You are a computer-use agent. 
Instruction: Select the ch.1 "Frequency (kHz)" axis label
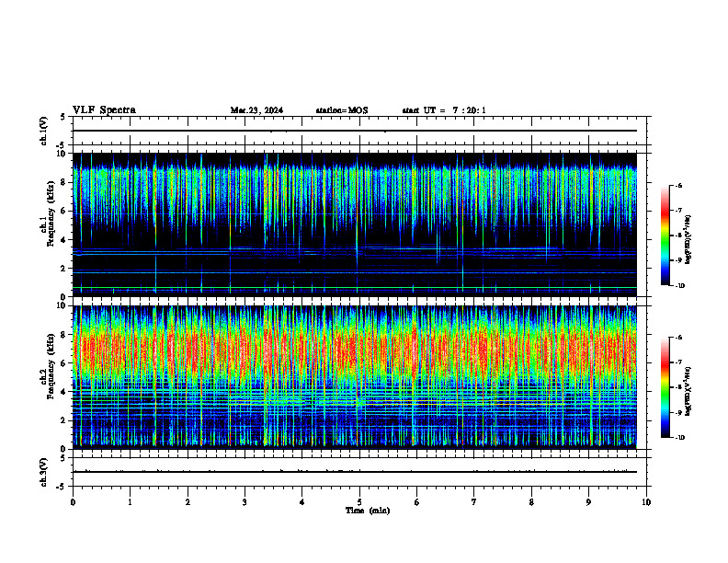51,213
